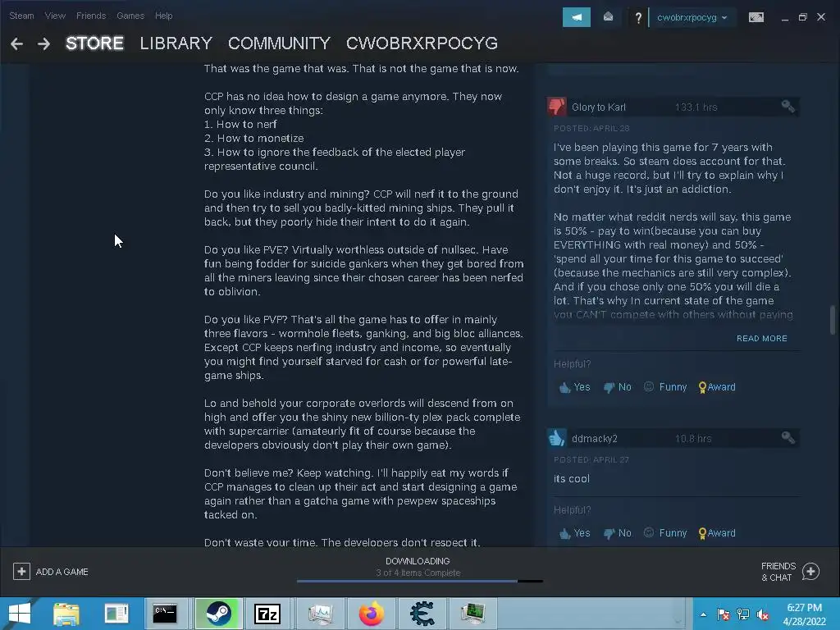This screenshot has width=840, height=630.
Task: Open the Friends menu
Action: tap(91, 16)
